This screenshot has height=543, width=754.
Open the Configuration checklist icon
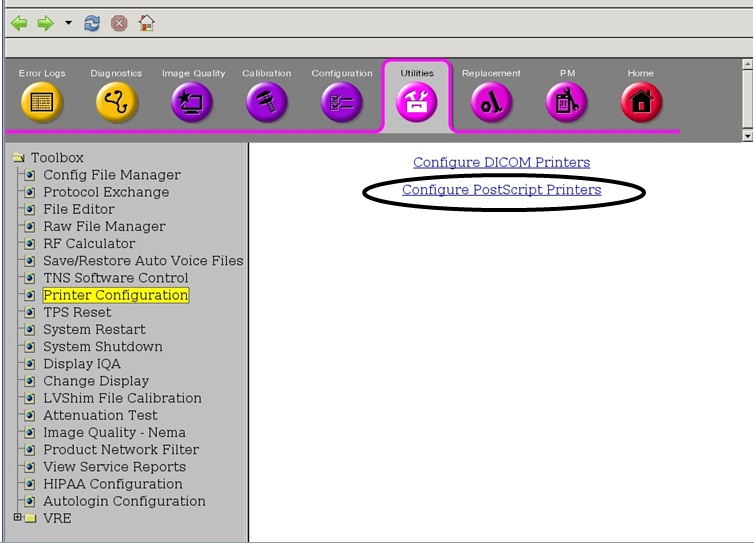coord(341,101)
